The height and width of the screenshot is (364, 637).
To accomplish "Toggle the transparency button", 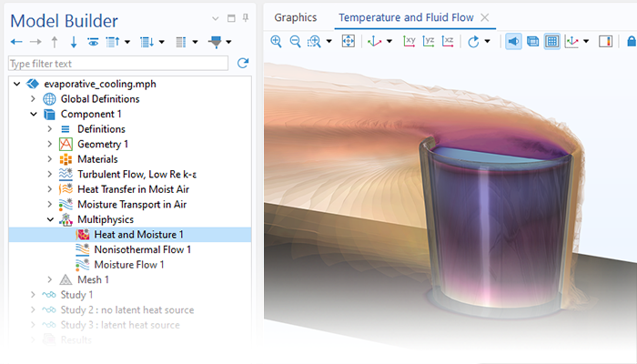I will (x=532, y=41).
